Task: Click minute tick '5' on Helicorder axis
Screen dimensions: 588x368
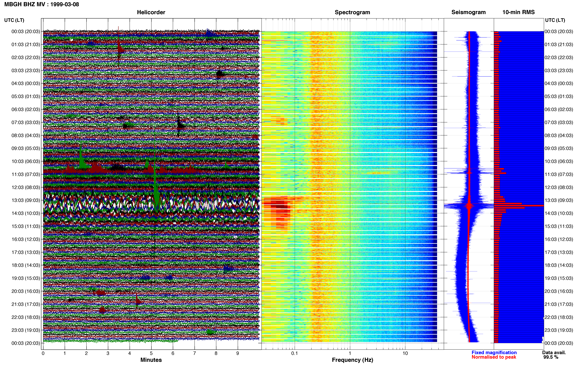Action: click(x=151, y=353)
